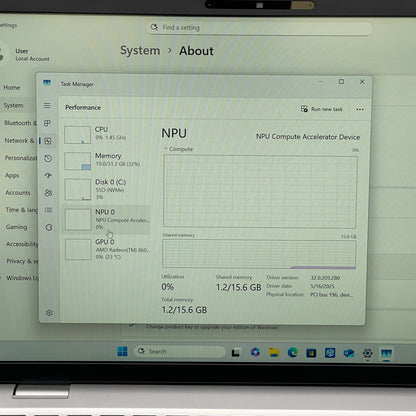Click the System breadcrumb link

140,51
